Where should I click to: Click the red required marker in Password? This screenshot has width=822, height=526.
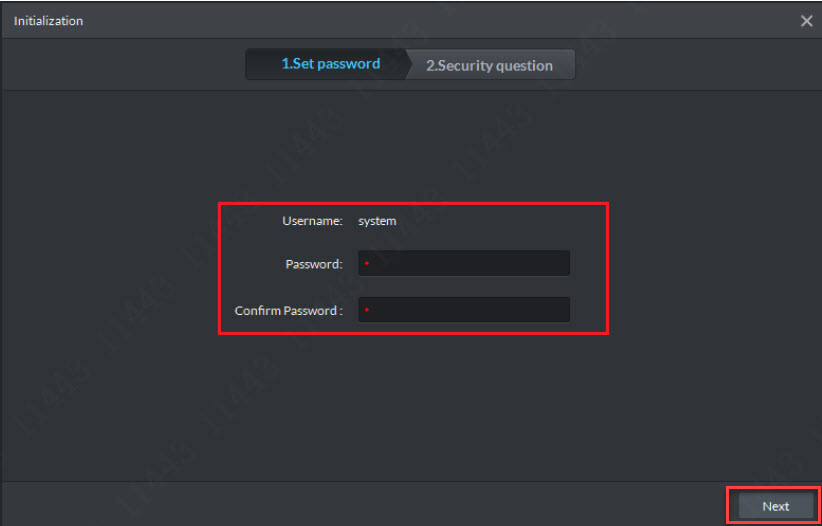pos(367,264)
